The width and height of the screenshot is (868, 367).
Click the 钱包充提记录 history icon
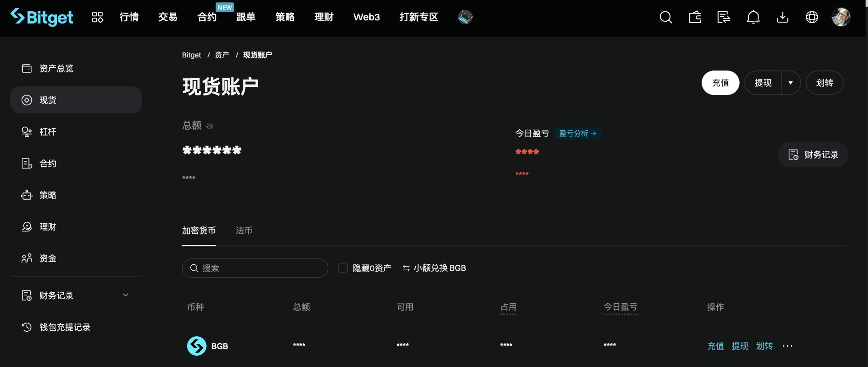(x=27, y=327)
